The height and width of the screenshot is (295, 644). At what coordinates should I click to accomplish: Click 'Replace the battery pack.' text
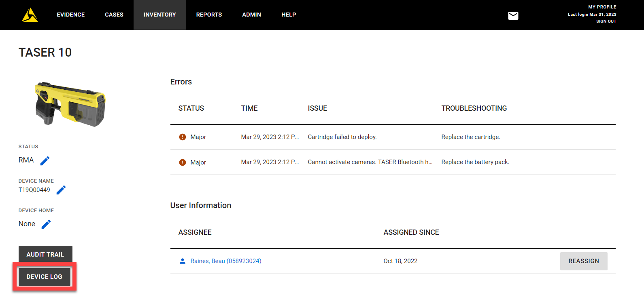point(475,162)
